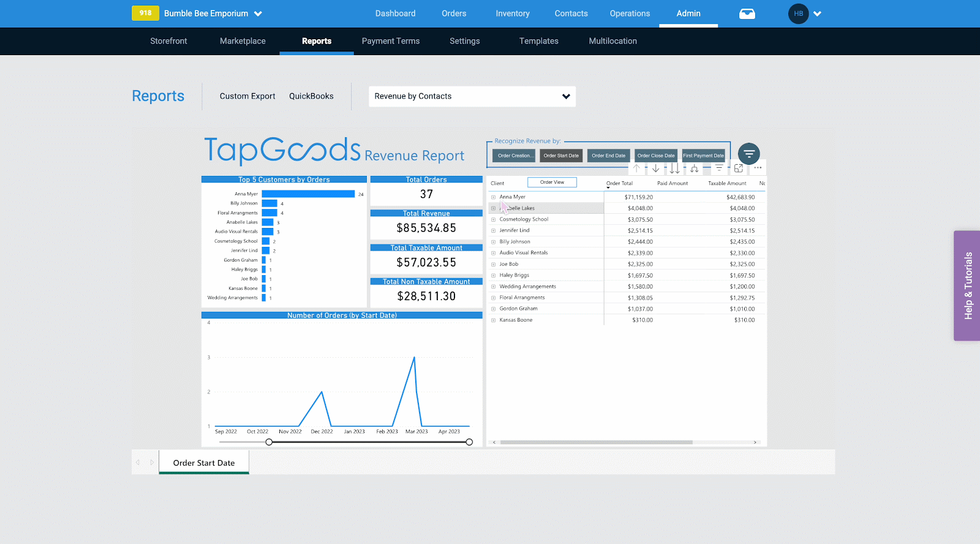This screenshot has height=544, width=980.
Task: Open the QuickBooks link
Action: [311, 96]
